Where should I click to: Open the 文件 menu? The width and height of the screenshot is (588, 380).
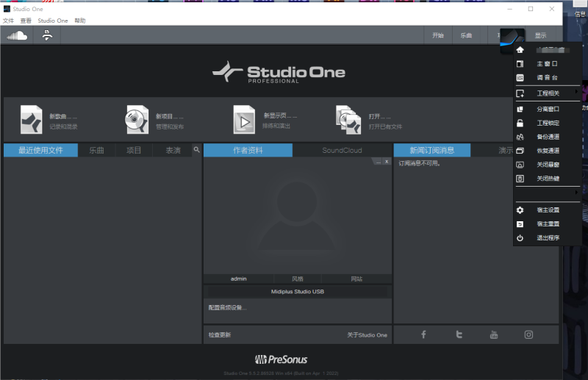[8, 21]
